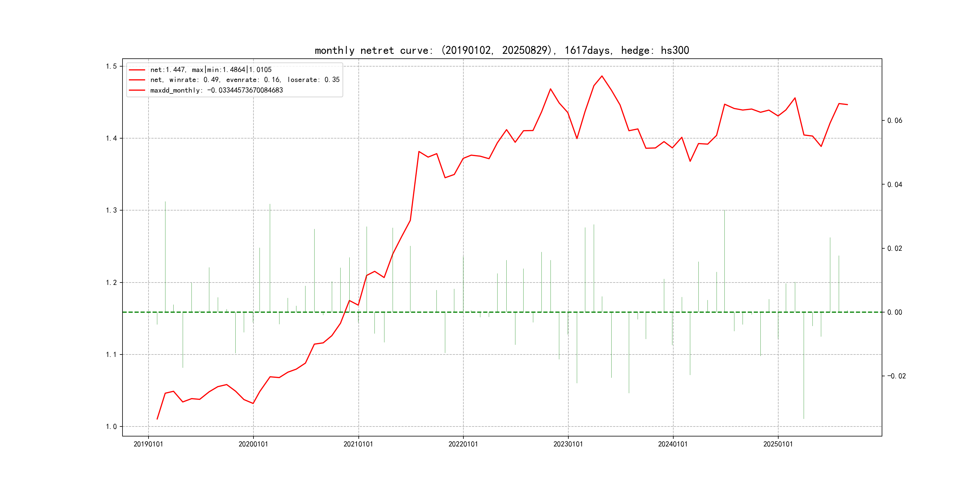Click the chart title text
Screen dimensions: 980x490
(x=501, y=50)
